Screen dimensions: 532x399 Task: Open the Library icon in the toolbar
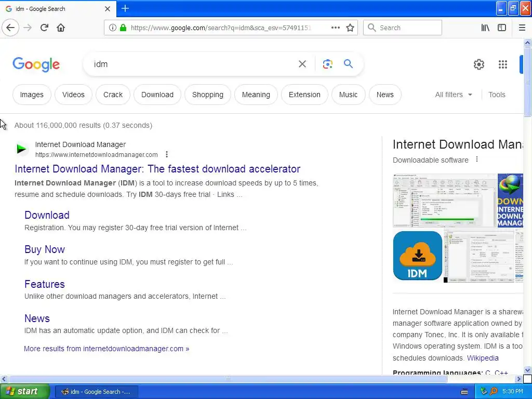[485, 28]
